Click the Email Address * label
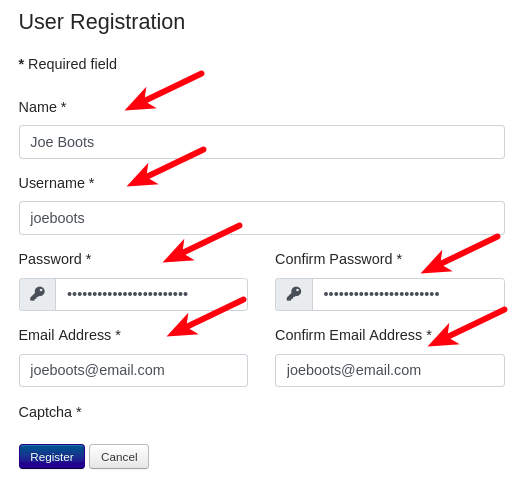Image resolution: width=523 pixels, height=482 pixels. coord(70,335)
